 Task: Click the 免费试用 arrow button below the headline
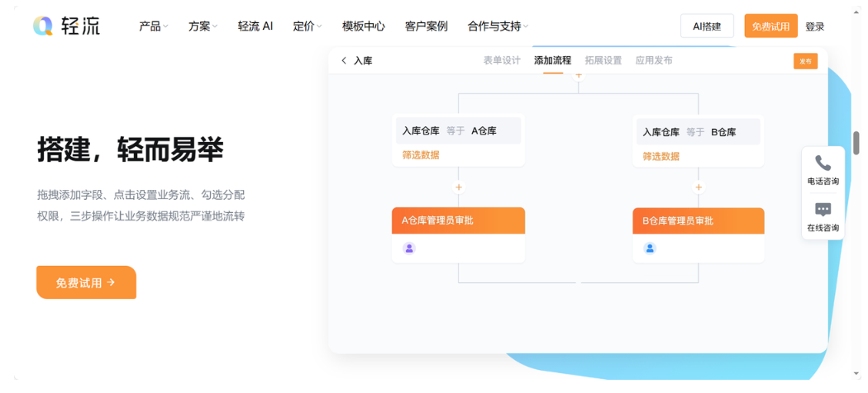pyautogui.click(x=86, y=282)
